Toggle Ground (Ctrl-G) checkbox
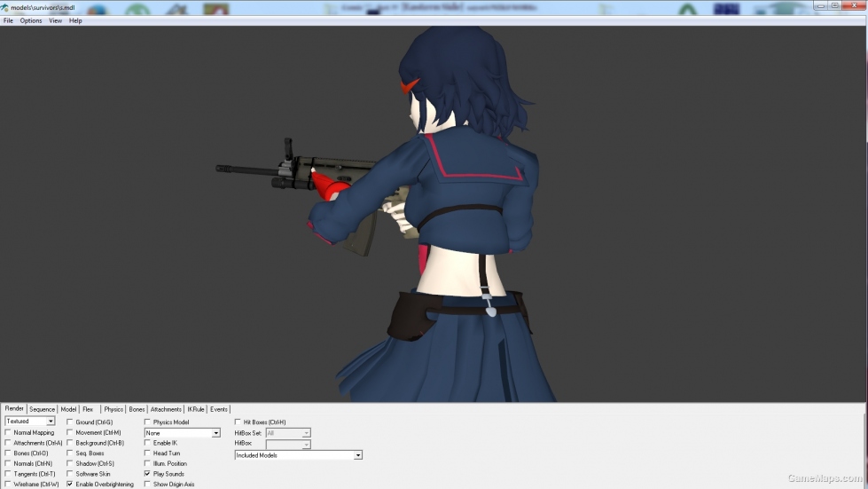The image size is (868, 489). [x=70, y=422]
